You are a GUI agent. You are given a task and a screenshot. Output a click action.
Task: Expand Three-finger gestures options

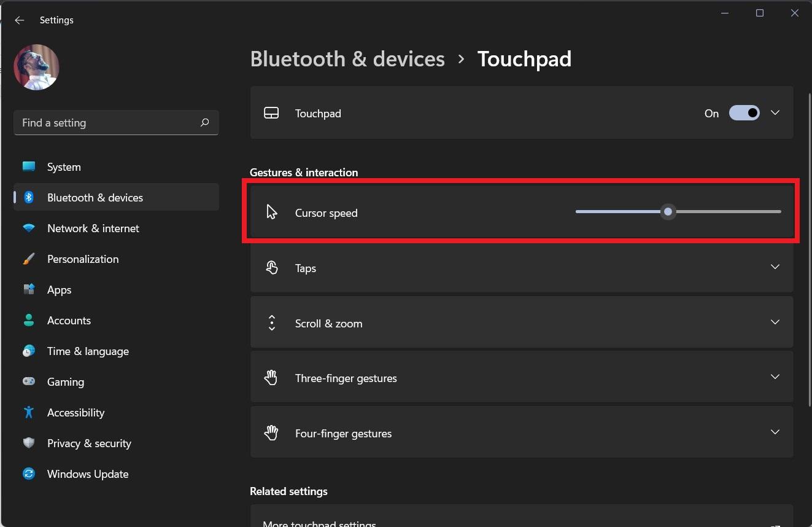[775, 377]
